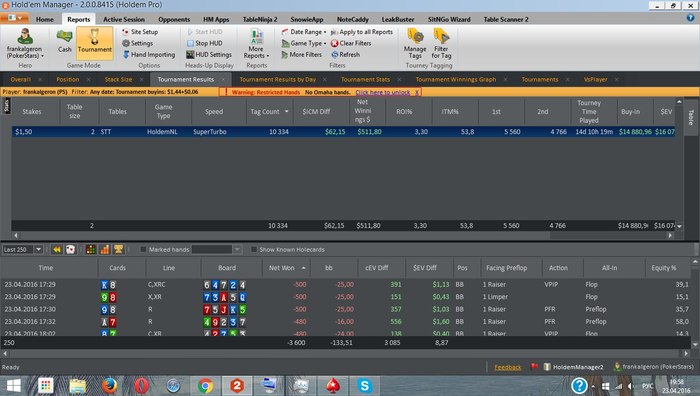Image resolution: width=700 pixels, height=396 pixels.
Task: Click the red flag icon in status bar
Action: 534,367
